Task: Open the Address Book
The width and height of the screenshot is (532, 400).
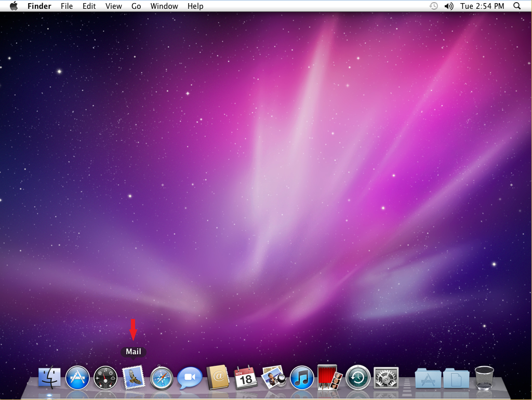Action: [217, 378]
